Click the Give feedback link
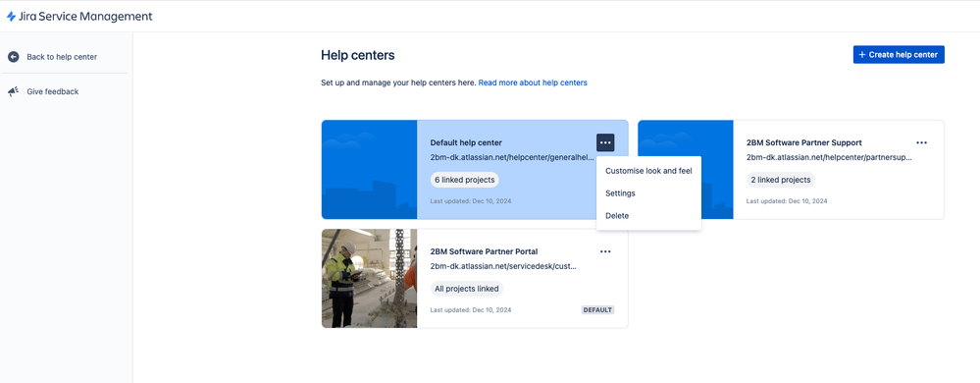980x383 pixels. tap(53, 91)
